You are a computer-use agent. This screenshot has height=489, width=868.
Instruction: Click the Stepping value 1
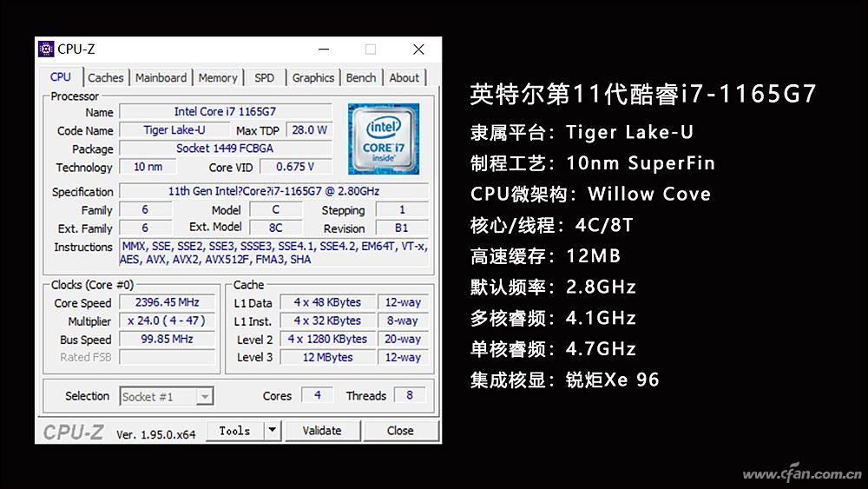coord(402,209)
